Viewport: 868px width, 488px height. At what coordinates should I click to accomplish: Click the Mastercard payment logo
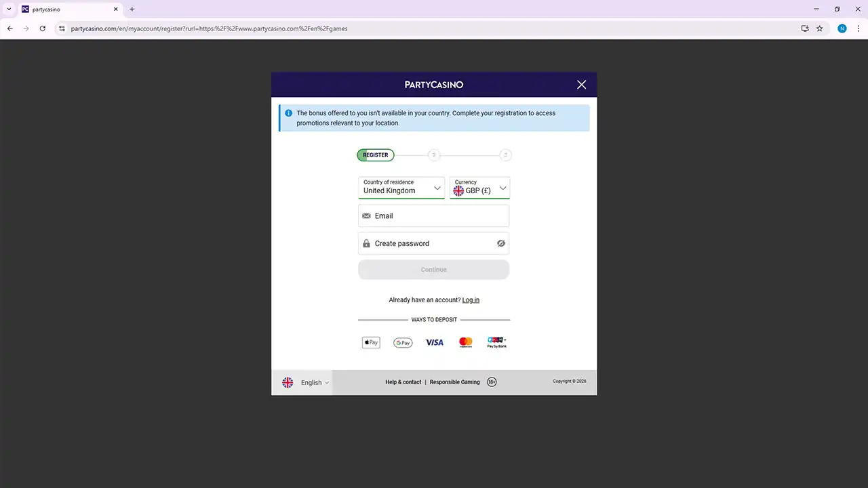(465, 342)
